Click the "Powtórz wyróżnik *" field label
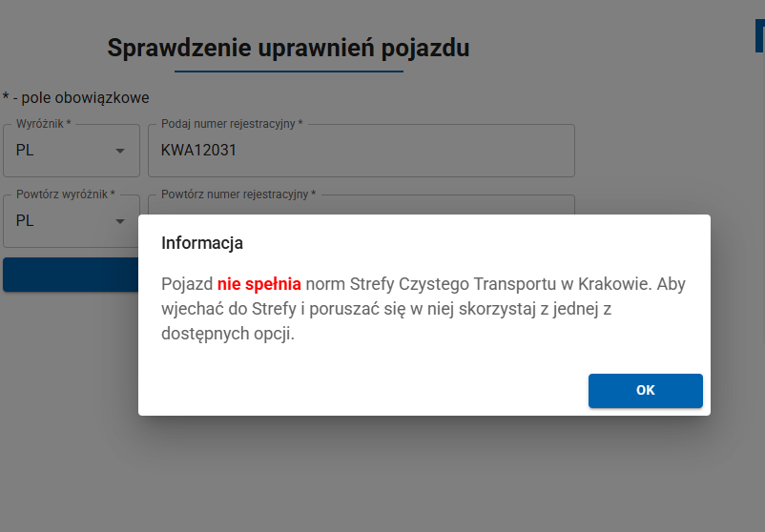 (66, 194)
